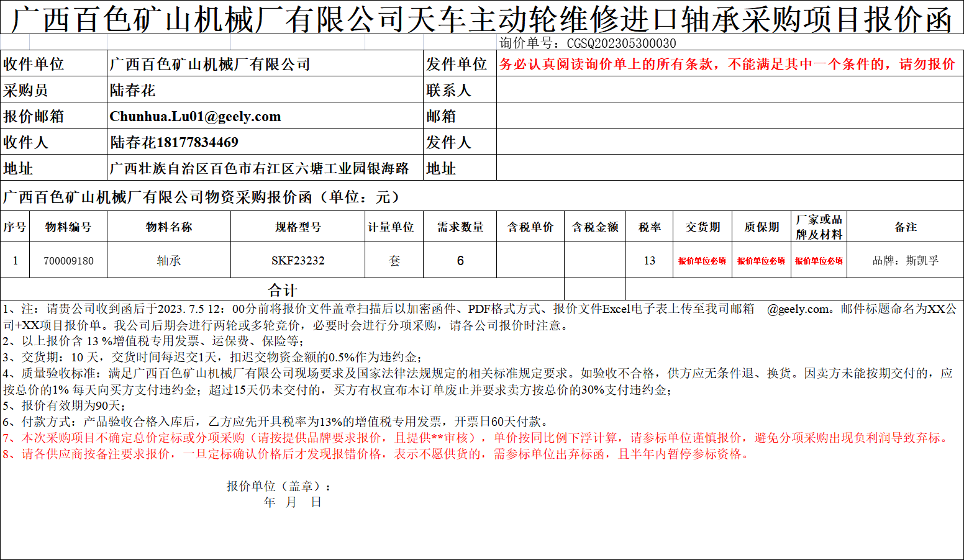Click the empty 含税金额 cell in row 1
964x560 pixels.
[595, 260]
